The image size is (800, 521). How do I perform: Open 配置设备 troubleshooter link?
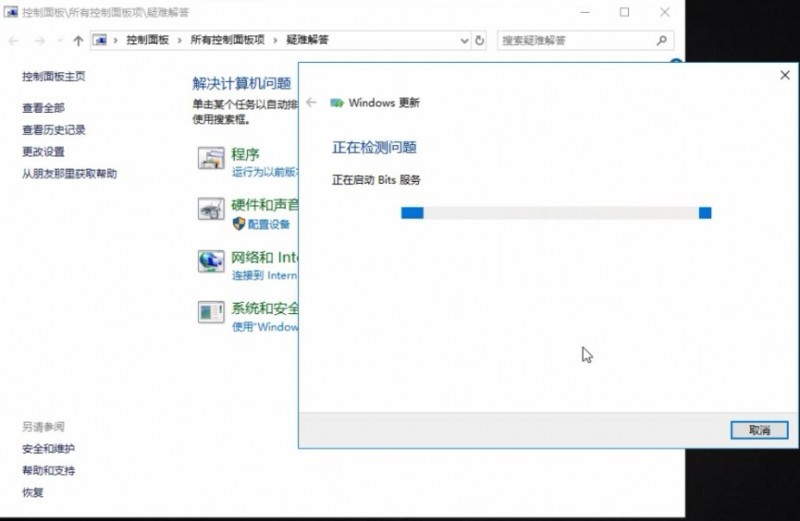pos(269,225)
